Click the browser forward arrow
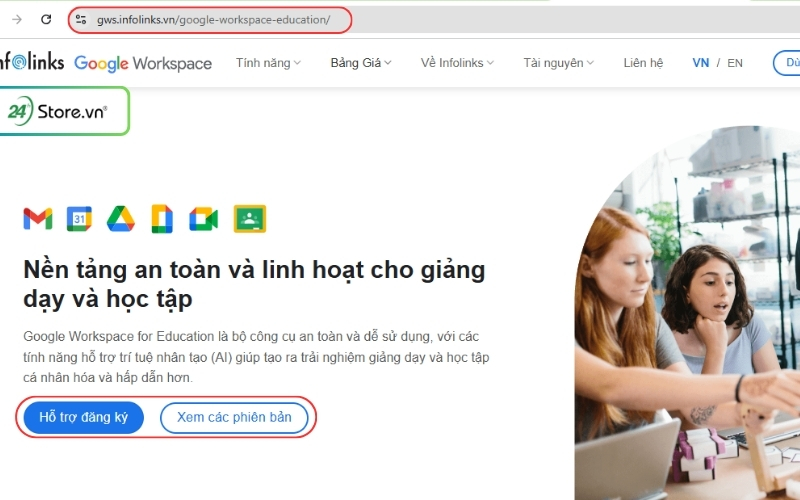 tap(17, 19)
